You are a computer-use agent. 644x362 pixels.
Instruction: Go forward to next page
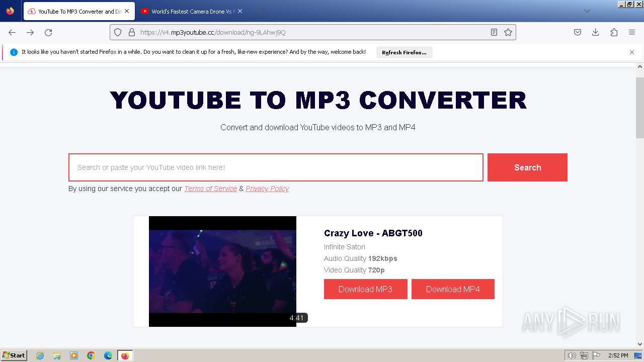click(30, 32)
